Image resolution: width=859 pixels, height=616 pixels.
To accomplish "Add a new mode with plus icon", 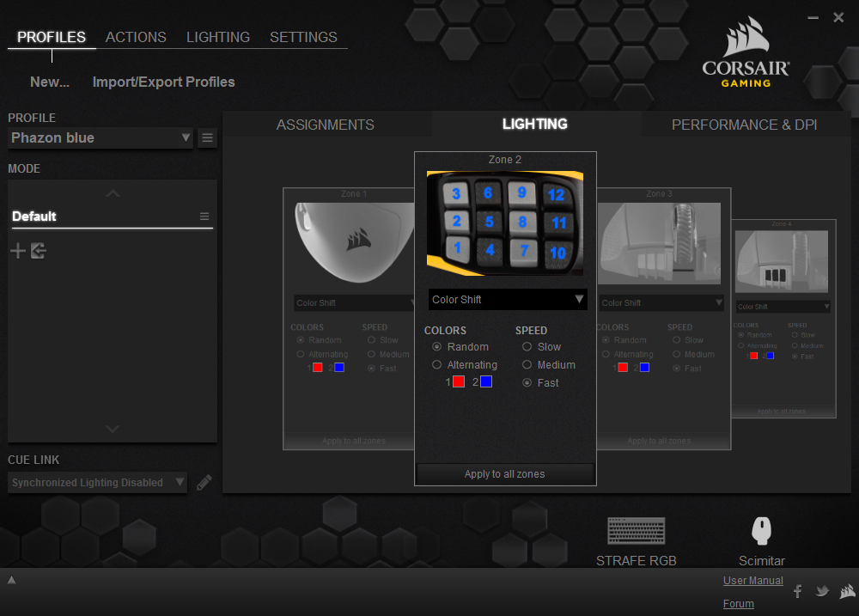I will tap(18, 251).
